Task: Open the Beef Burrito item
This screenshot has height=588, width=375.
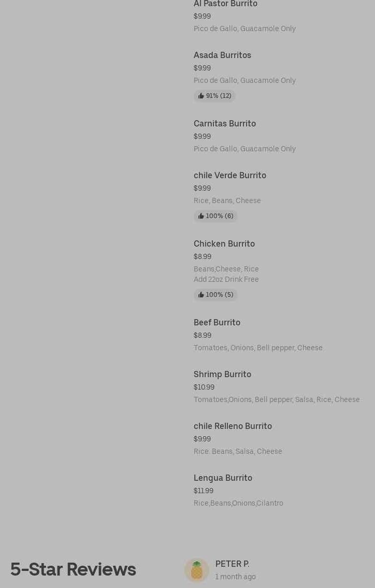Action: (x=217, y=322)
